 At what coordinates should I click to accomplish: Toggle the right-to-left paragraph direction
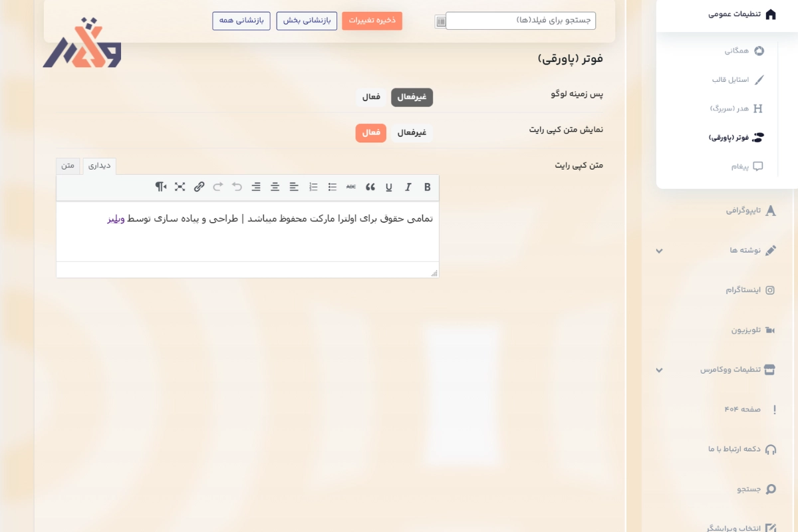[161, 187]
